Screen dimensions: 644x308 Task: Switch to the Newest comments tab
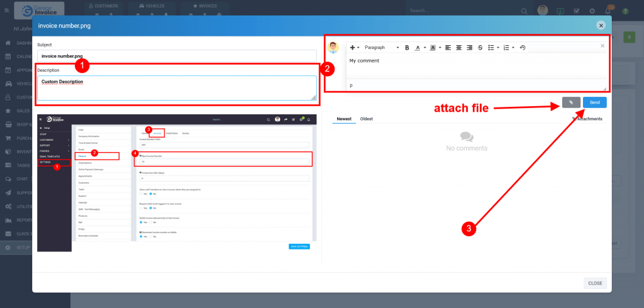coord(344,119)
